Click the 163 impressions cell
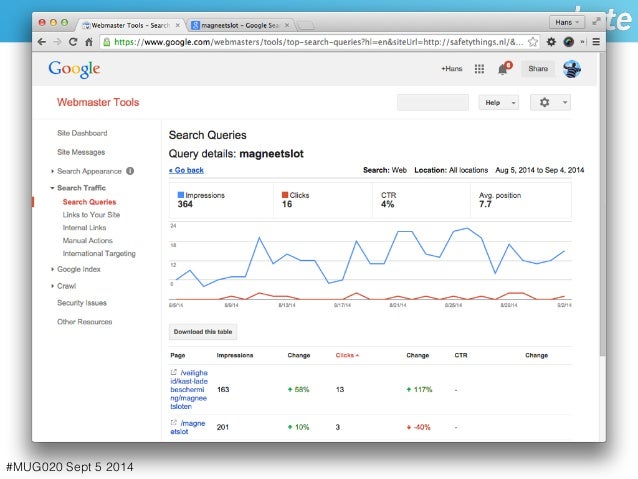Image resolution: width=638 pixels, height=479 pixels. coord(223,389)
